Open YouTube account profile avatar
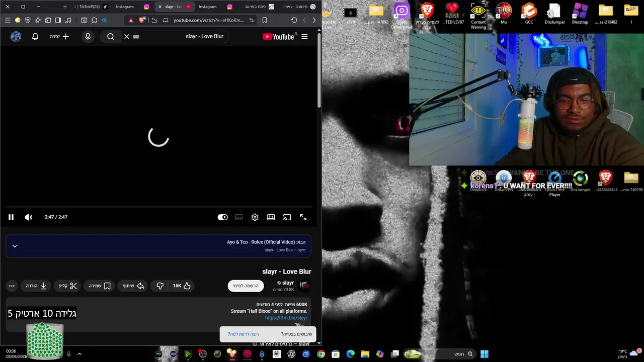The width and height of the screenshot is (644, 362). [x=16, y=36]
